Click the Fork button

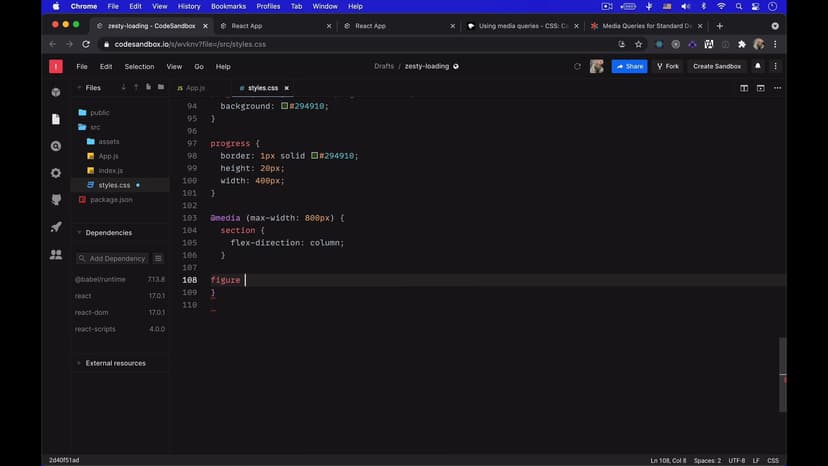coord(667,66)
